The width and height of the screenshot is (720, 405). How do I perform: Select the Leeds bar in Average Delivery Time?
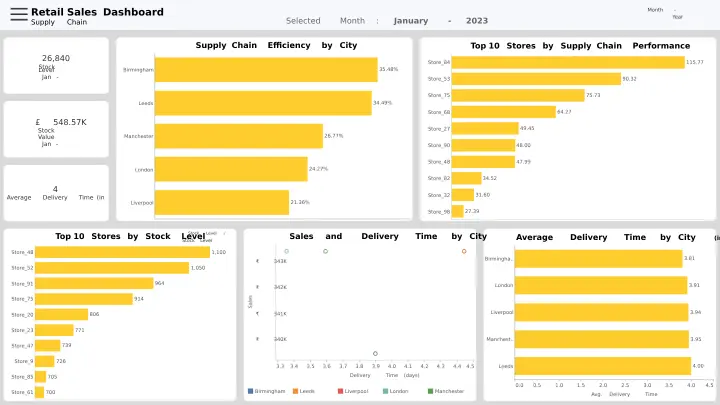(602, 366)
